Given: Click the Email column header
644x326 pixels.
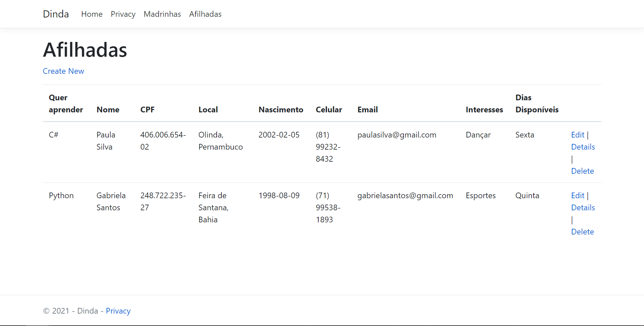Looking at the screenshot, I should coord(368,110).
